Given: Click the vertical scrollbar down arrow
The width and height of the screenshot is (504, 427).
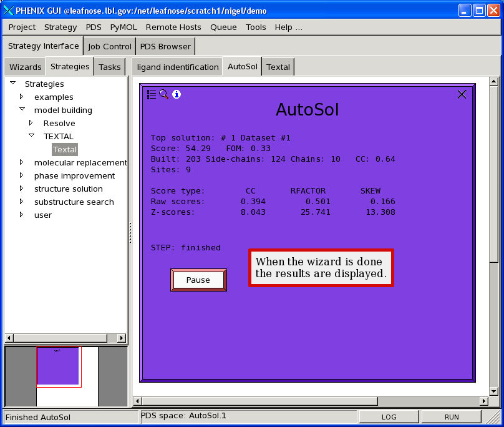Looking at the screenshot, I should [x=494, y=389].
